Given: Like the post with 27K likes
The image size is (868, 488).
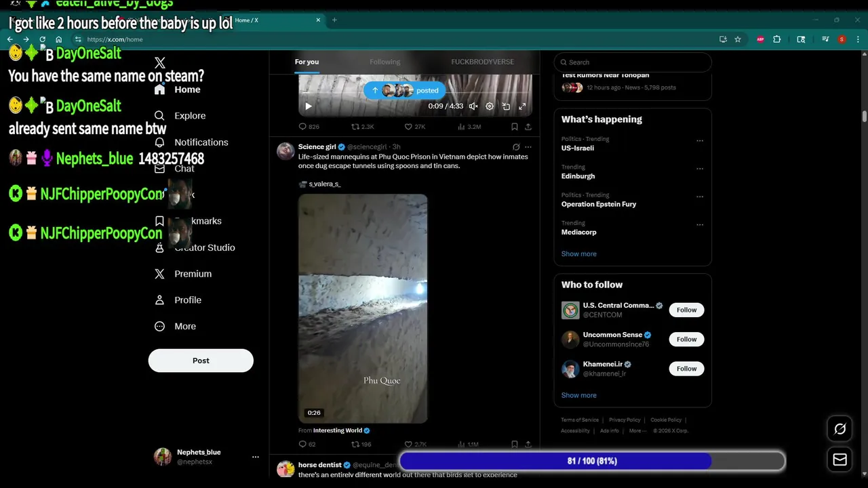Looking at the screenshot, I should pyautogui.click(x=415, y=127).
